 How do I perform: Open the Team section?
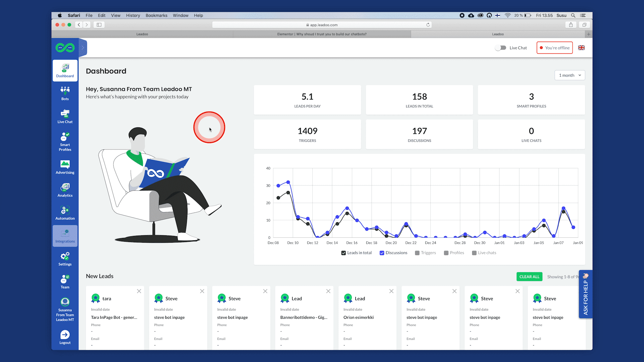coord(65,281)
